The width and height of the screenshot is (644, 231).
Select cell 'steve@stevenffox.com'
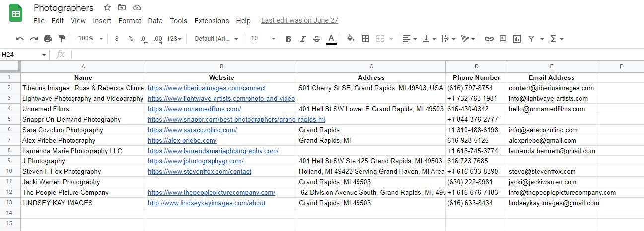pos(552,171)
